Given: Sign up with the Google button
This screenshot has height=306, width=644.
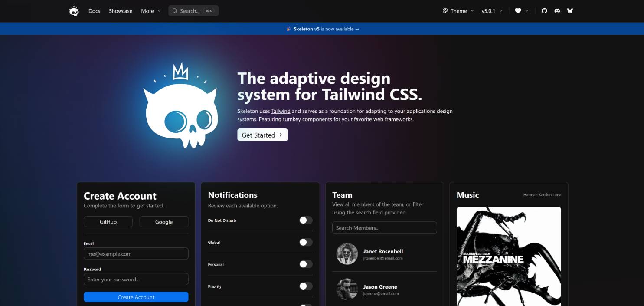Looking at the screenshot, I should [x=164, y=221].
